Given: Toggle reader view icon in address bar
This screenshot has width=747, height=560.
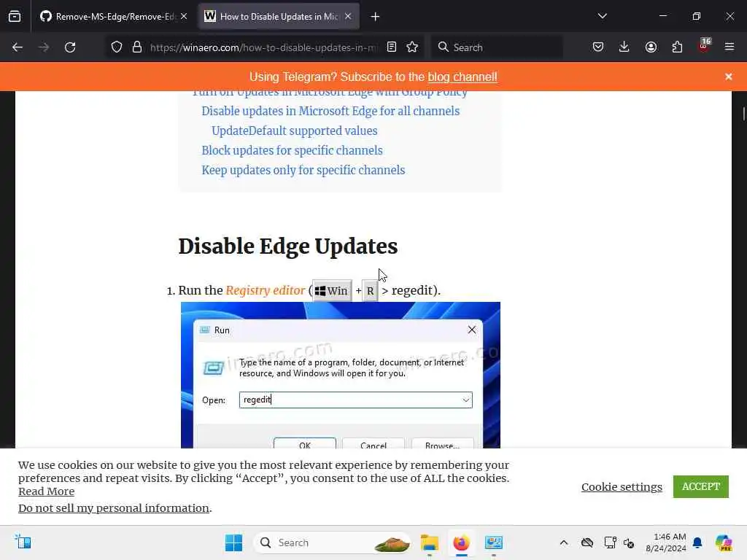Looking at the screenshot, I should pyautogui.click(x=392, y=47).
